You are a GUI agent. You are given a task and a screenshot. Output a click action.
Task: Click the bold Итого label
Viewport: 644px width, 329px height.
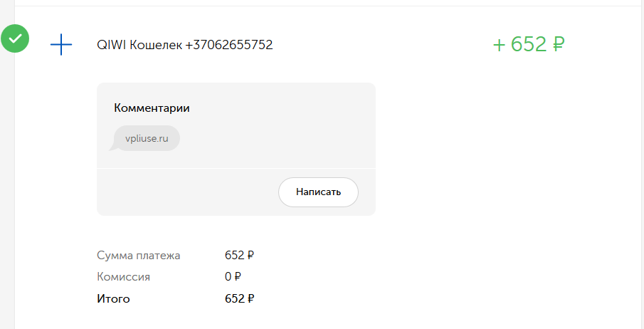click(113, 298)
